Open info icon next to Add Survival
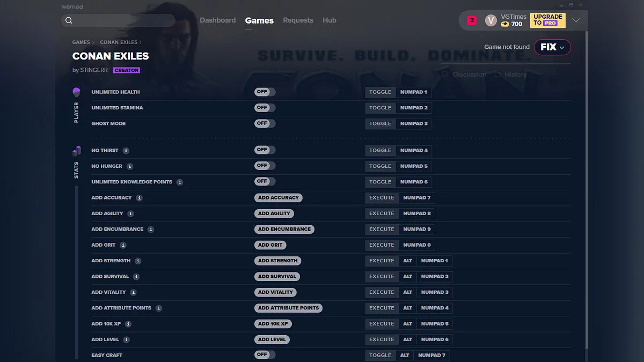 click(x=136, y=277)
